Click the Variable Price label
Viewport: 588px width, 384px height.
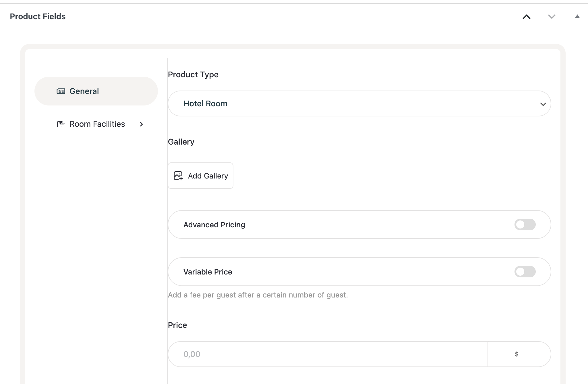208,272
